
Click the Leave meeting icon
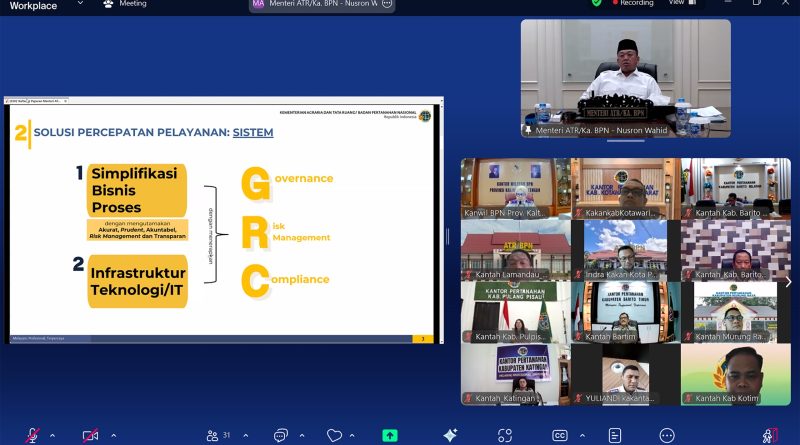(769, 435)
